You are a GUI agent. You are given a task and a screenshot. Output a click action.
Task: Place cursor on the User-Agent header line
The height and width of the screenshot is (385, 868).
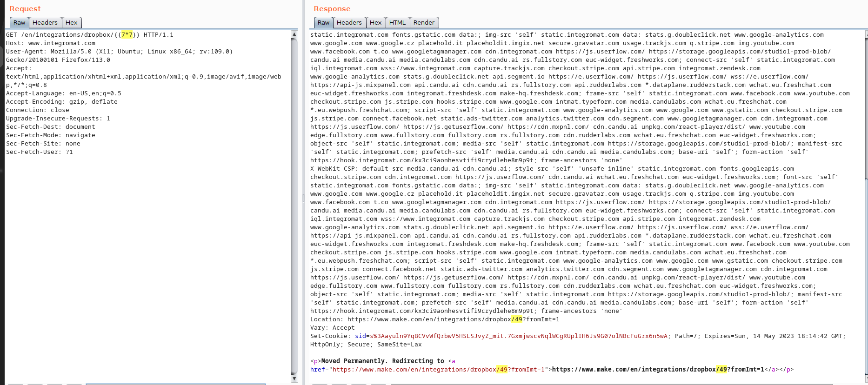[x=119, y=52]
